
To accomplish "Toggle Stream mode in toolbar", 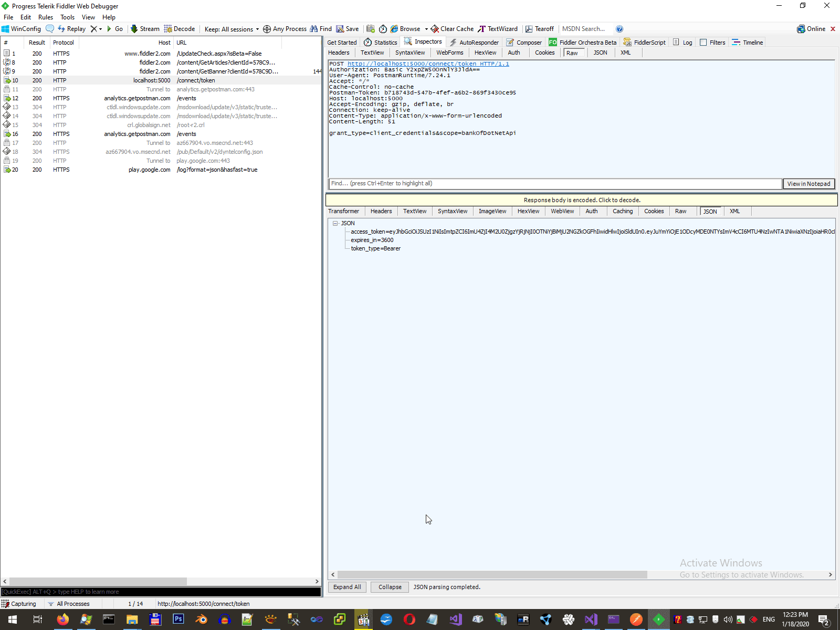I will (145, 29).
